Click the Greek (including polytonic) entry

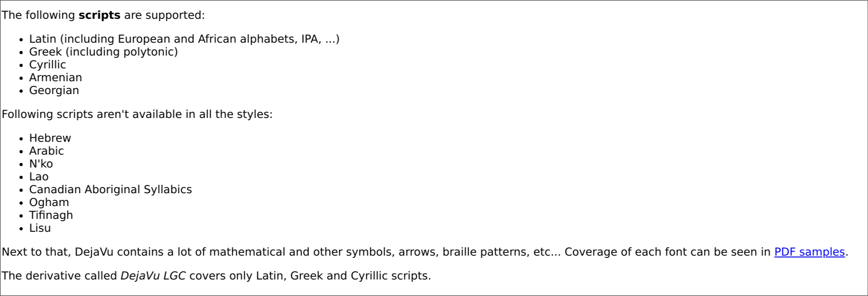(103, 52)
